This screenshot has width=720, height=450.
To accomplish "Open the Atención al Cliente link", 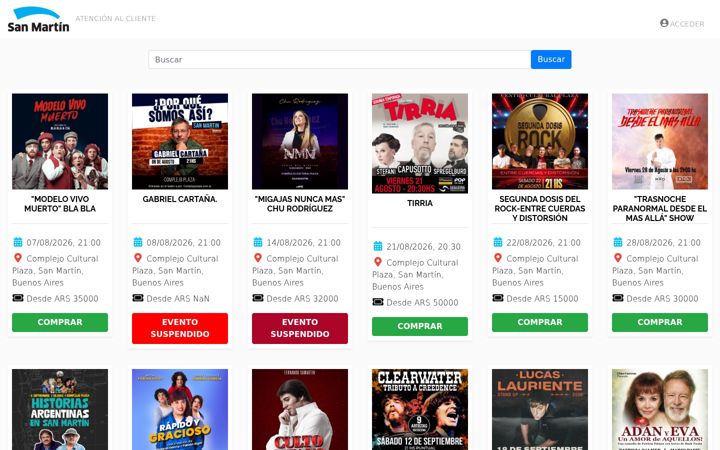I will click(115, 19).
